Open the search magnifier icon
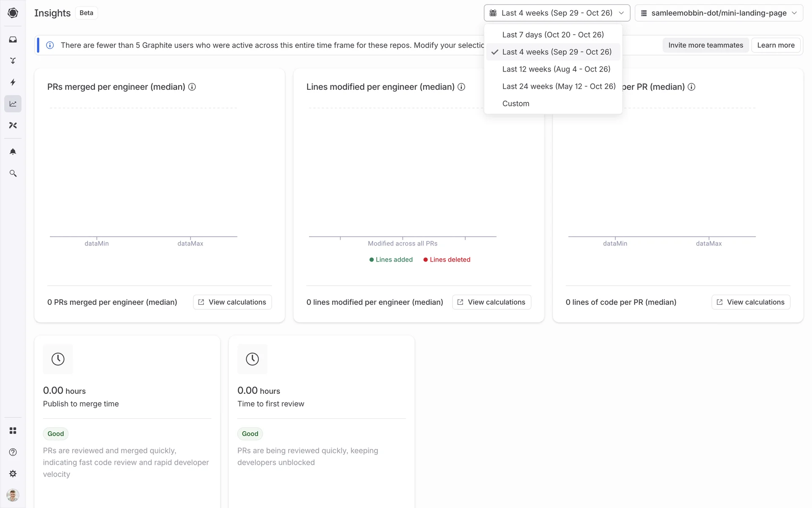Screen dimensions: 812x508 (x=13, y=174)
